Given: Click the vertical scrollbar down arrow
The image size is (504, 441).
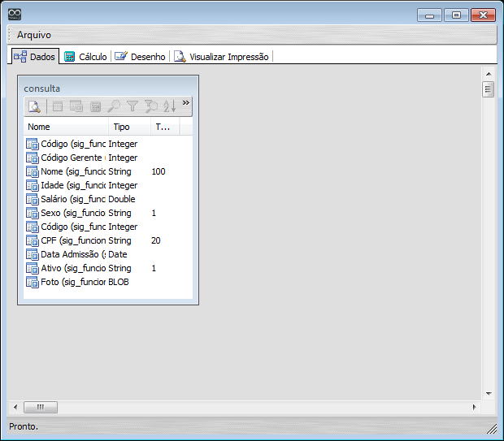Looking at the screenshot, I should tap(488, 392).
